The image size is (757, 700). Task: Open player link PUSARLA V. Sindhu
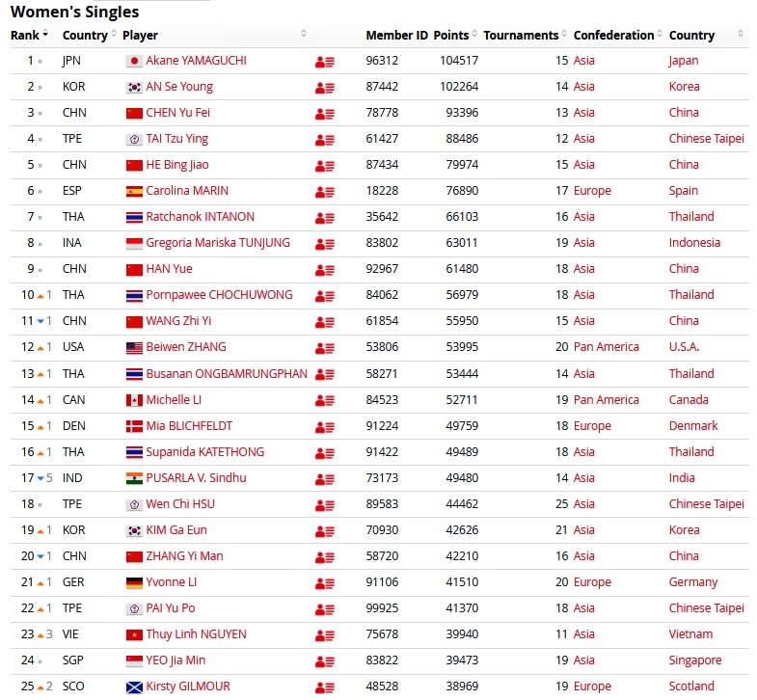point(196,478)
